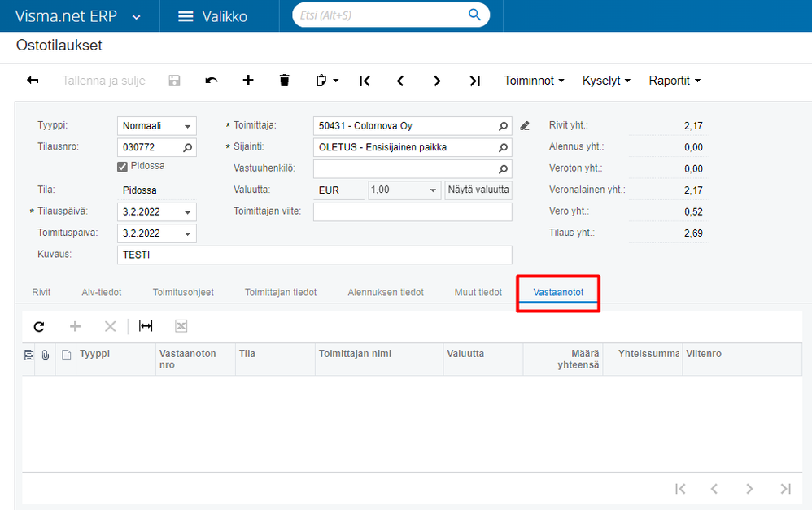Click the Valuutta column header

coord(483,359)
